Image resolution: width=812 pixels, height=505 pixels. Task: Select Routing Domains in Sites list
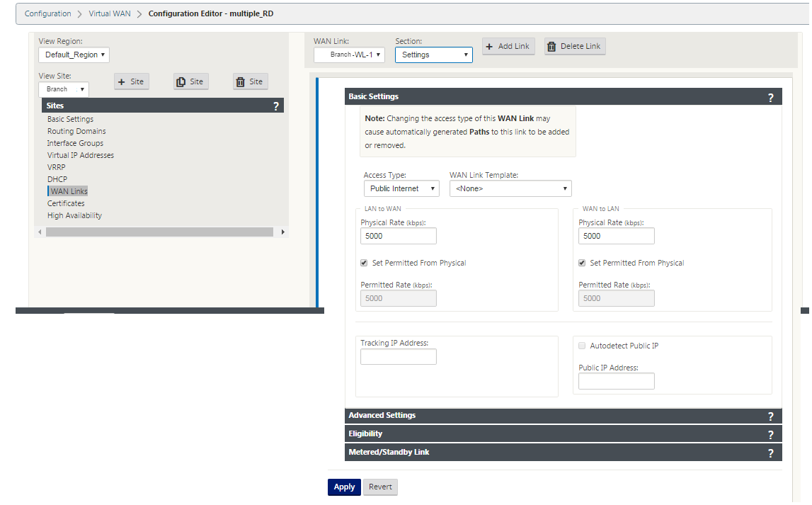pyautogui.click(x=76, y=132)
